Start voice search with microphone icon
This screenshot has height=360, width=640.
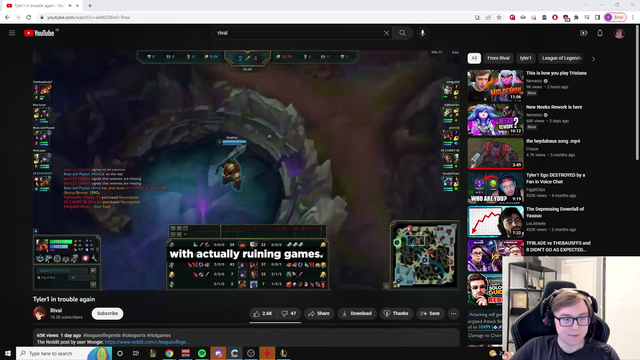(422, 33)
